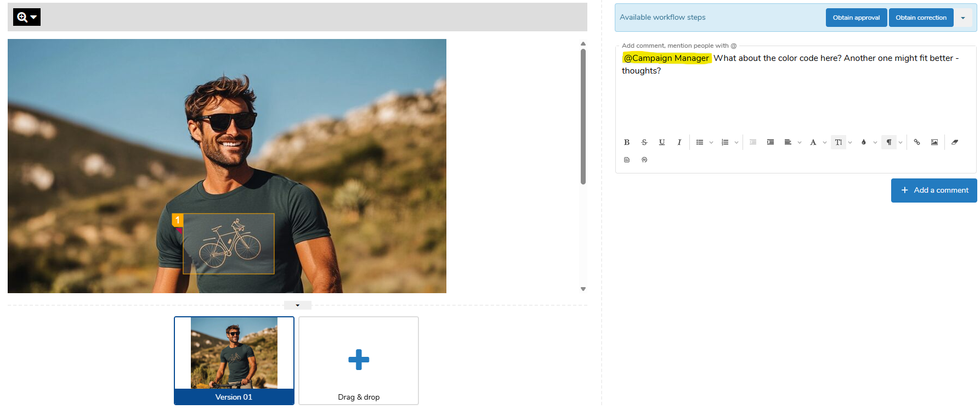Click the numbered list icon
This screenshot has width=980, height=409.
pyautogui.click(x=725, y=142)
